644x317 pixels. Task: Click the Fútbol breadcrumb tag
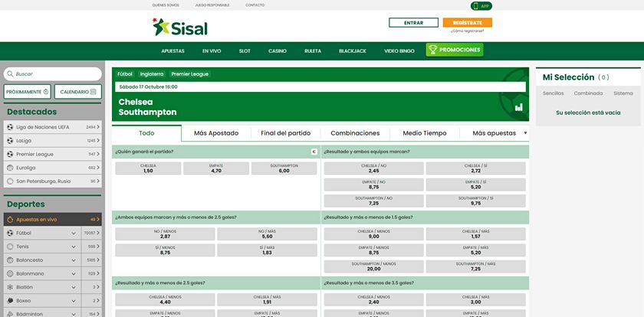[125, 74]
